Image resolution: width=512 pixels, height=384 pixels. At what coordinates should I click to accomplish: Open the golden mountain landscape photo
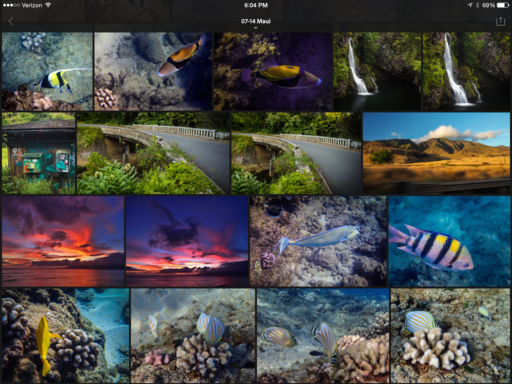436,153
